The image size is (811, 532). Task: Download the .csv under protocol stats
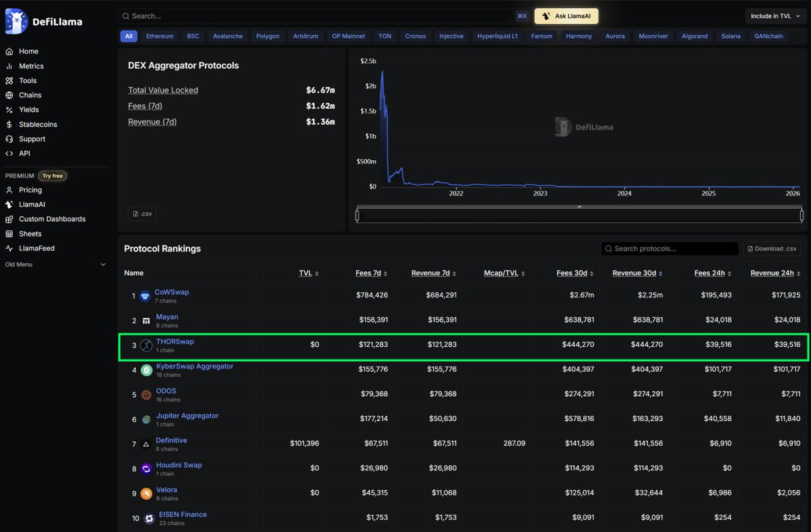tap(142, 214)
